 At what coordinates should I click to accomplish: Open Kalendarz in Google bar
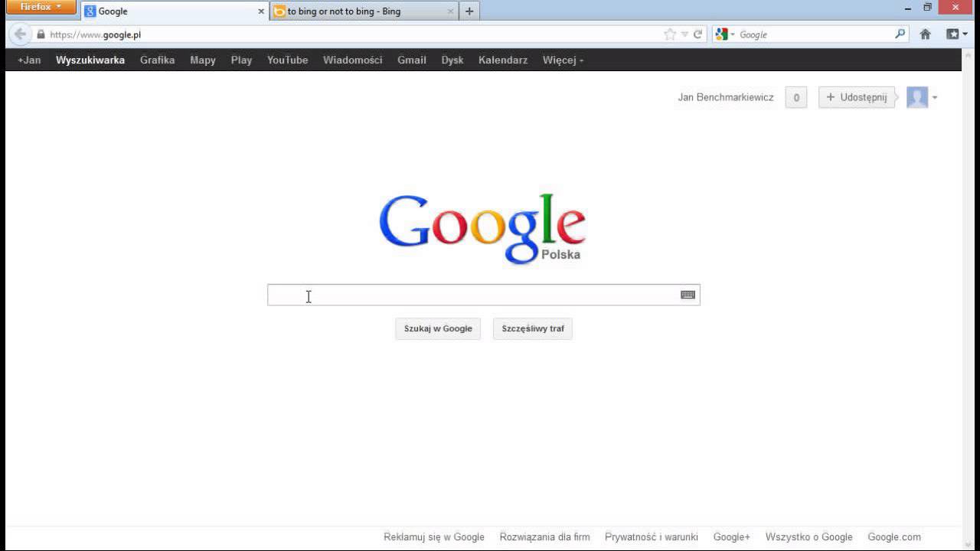(x=502, y=60)
